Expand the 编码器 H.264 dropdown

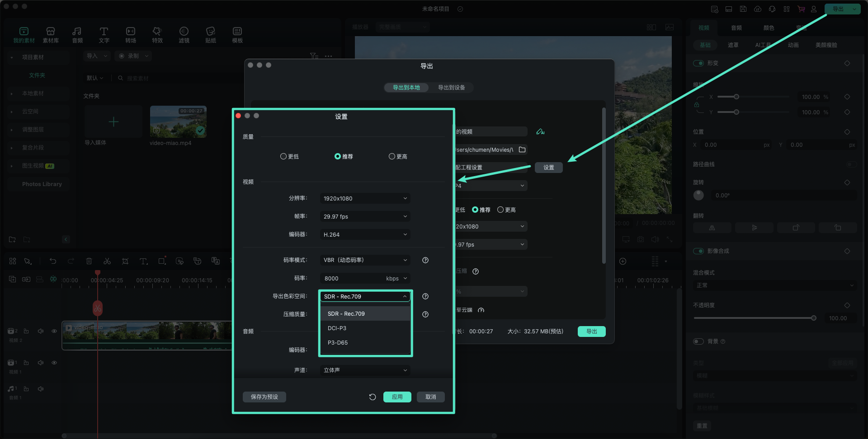tap(365, 234)
